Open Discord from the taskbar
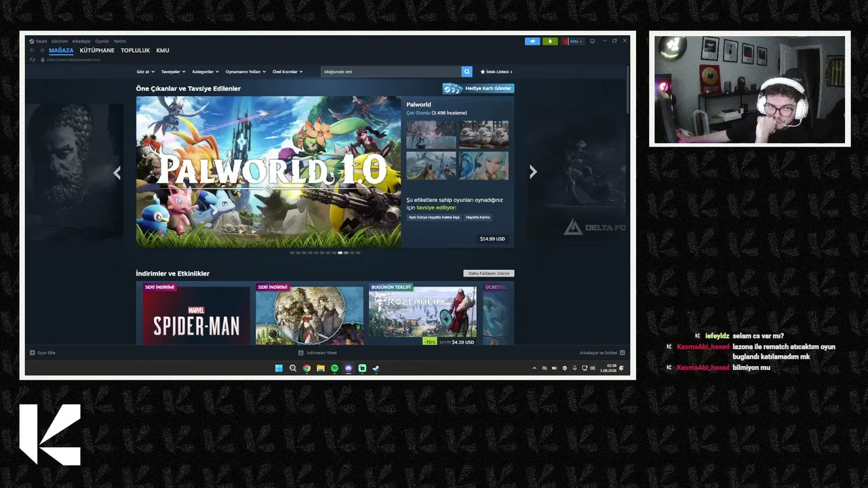This screenshot has width=868, height=488. (x=349, y=368)
